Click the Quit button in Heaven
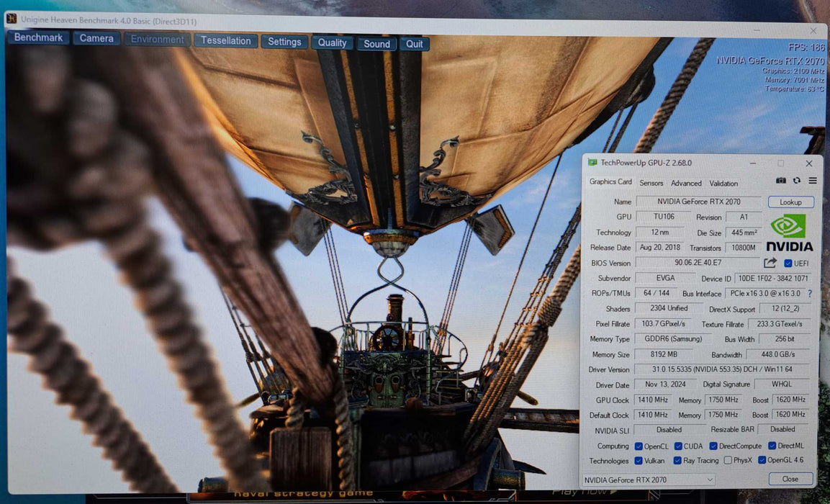 coord(415,44)
